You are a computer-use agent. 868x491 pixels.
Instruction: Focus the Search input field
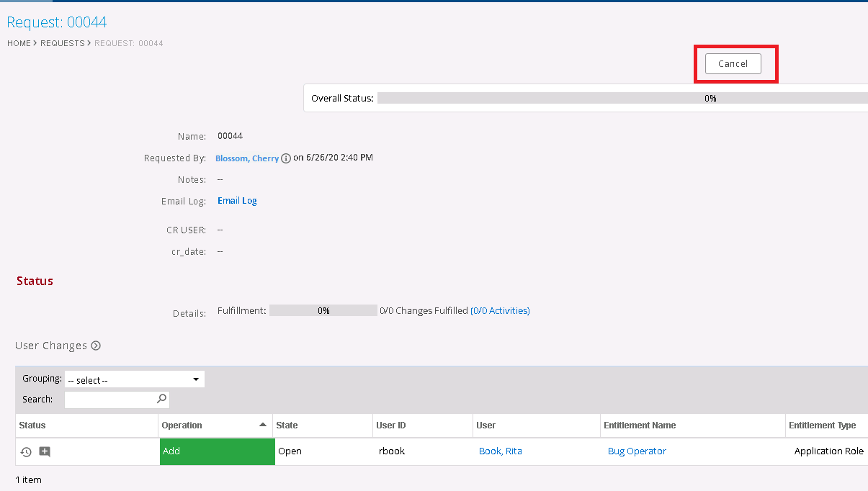pyautogui.click(x=109, y=400)
